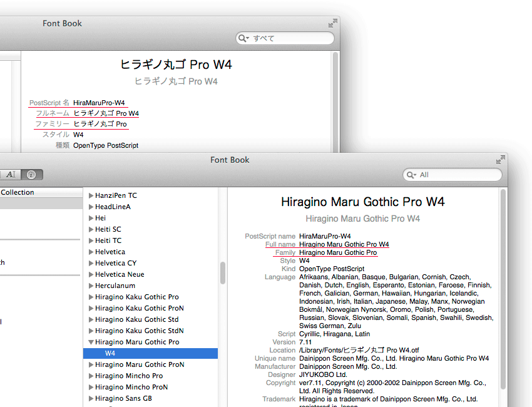Expand the Helvetica Neue disclosure triangle
Screen dimensions: 532x407
tap(91, 274)
